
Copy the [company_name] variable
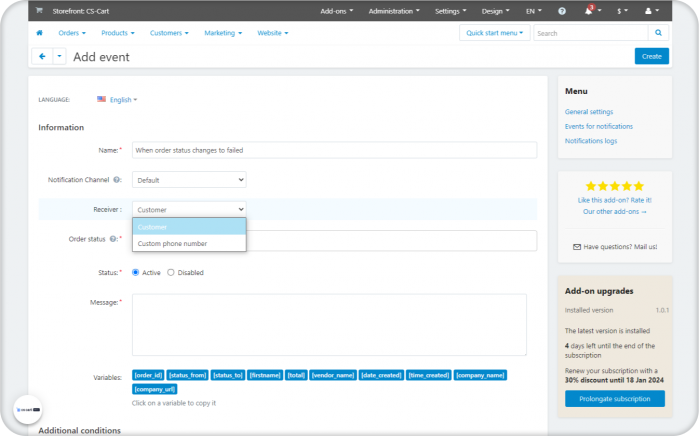click(480, 375)
